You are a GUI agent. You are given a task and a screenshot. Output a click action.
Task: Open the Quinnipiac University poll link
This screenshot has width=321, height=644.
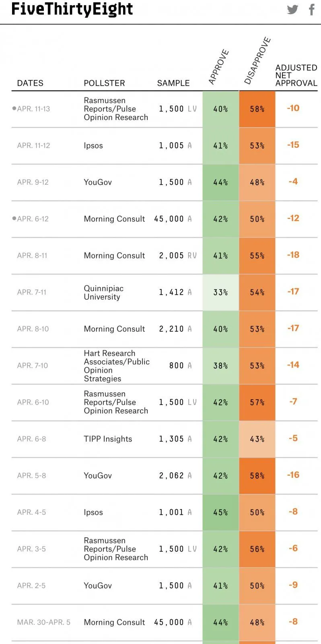[103, 293]
